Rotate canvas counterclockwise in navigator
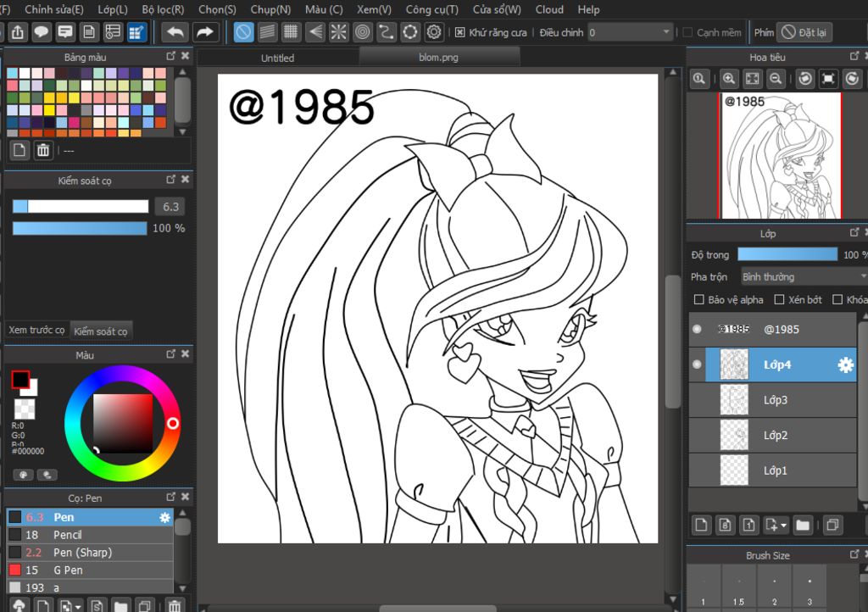The width and height of the screenshot is (868, 612). (805, 79)
